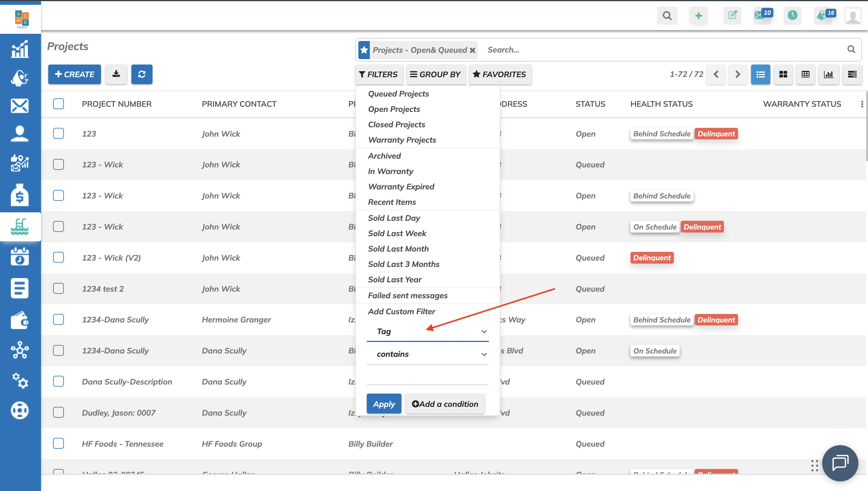This screenshot has width=868, height=491.
Task: Toggle the select-all header checkbox
Action: [58, 104]
